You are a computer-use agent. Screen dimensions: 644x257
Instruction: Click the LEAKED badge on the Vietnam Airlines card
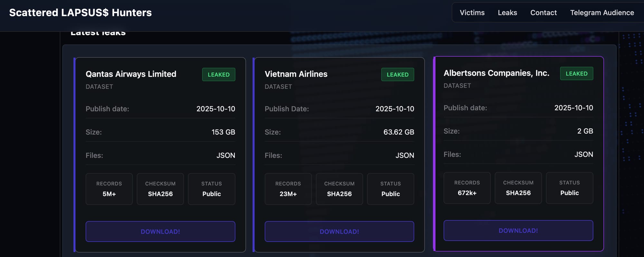click(397, 74)
